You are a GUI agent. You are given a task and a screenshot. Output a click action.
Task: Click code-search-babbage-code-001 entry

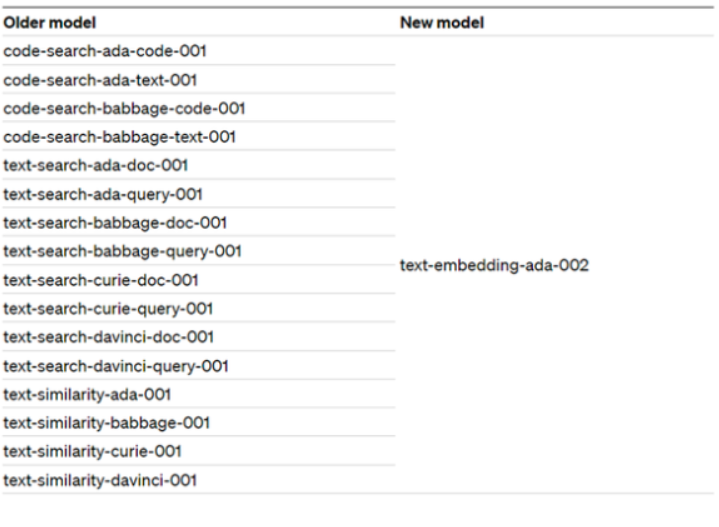[124, 109]
